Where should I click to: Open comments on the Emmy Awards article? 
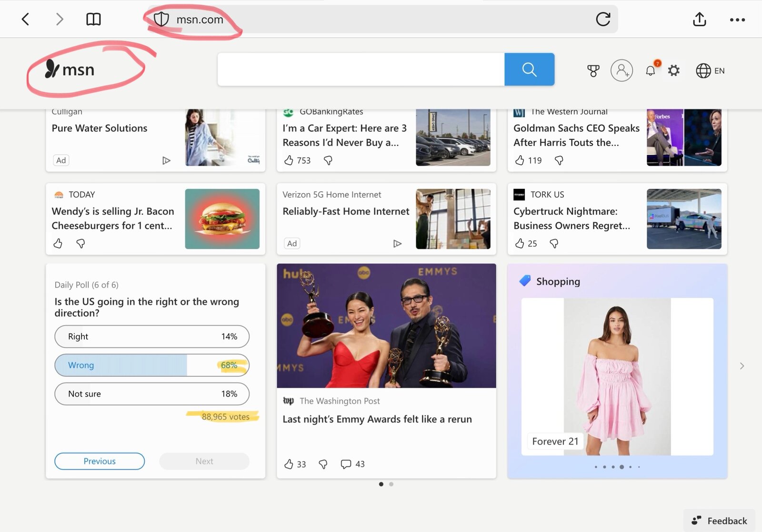coord(346,464)
